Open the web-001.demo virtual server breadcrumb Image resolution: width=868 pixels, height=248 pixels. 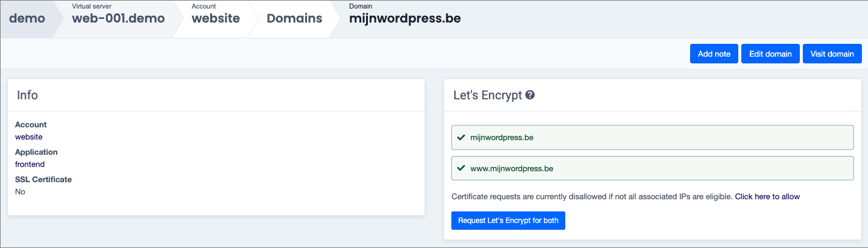pyautogui.click(x=118, y=18)
